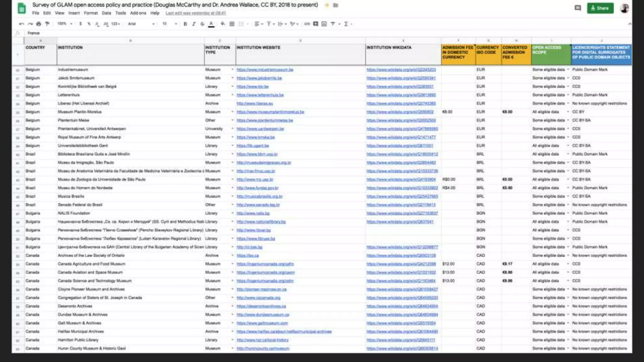Open the Arial font dropdown
Image resolution: width=644 pixels, height=362 pixels.
(x=141, y=24)
